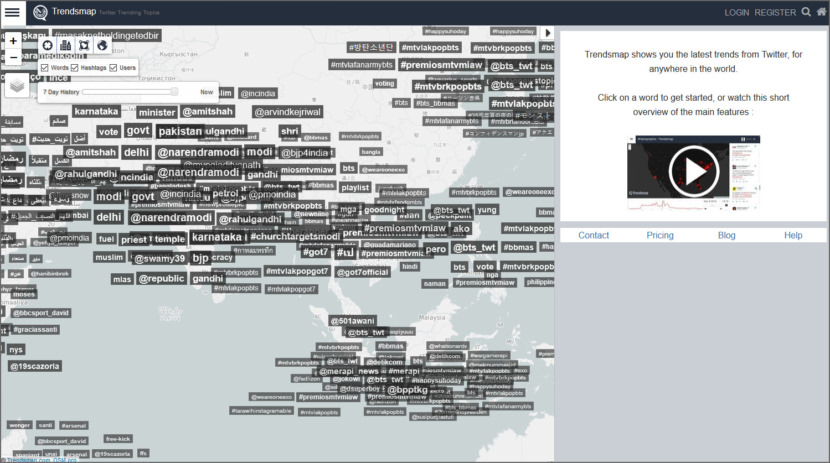The height and width of the screenshot is (463, 830).
Task: Open the Pricing link
Action: tap(659, 235)
